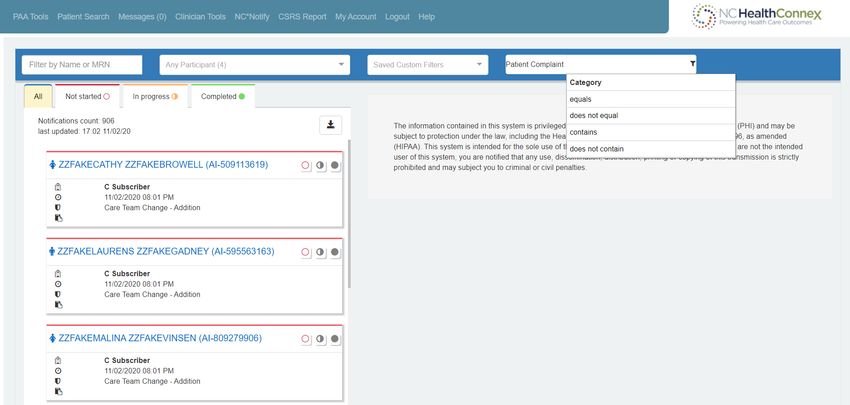
Task: Mark ZZFAKEMALINA ZZFAKEVINSEN as completed
Action: [335, 339]
